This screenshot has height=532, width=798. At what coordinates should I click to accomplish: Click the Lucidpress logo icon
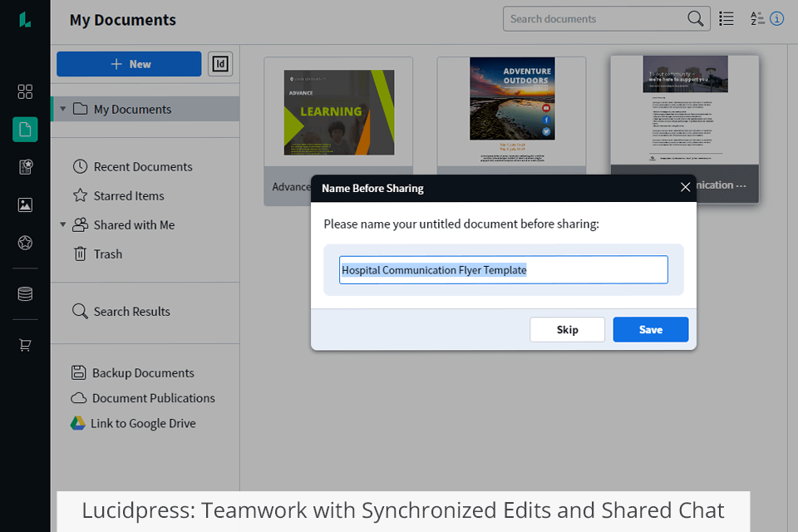click(25, 20)
